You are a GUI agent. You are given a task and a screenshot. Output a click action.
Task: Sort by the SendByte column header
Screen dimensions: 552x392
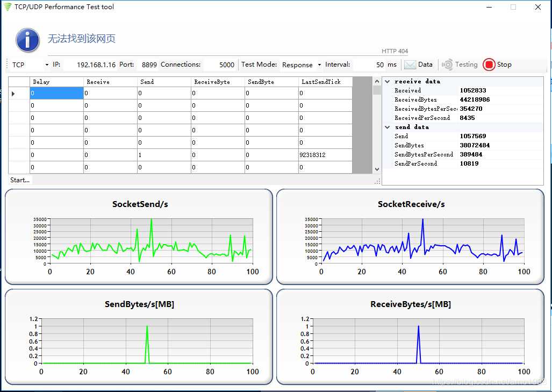point(271,82)
